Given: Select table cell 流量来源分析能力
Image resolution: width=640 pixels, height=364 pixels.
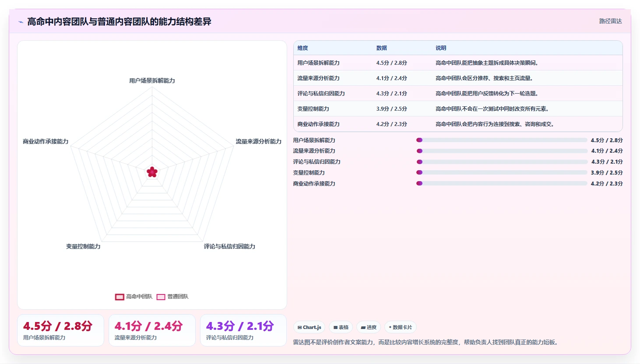Looking at the screenshot, I should pos(318,78).
